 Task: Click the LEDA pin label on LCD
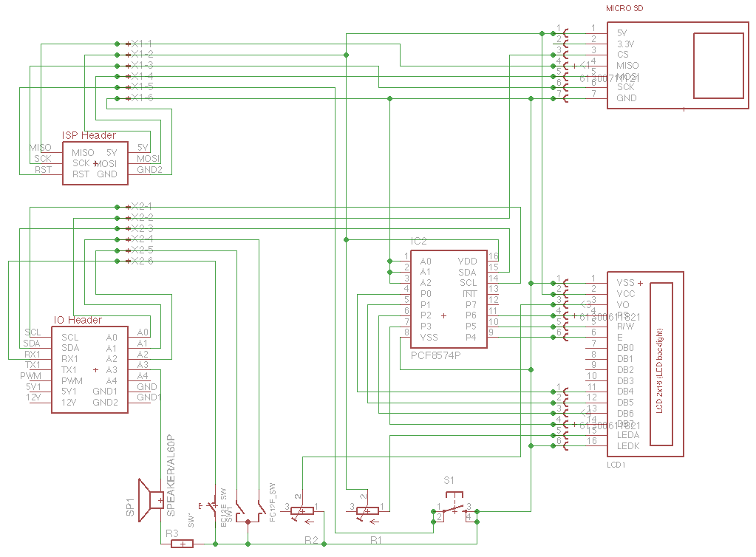coord(628,435)
